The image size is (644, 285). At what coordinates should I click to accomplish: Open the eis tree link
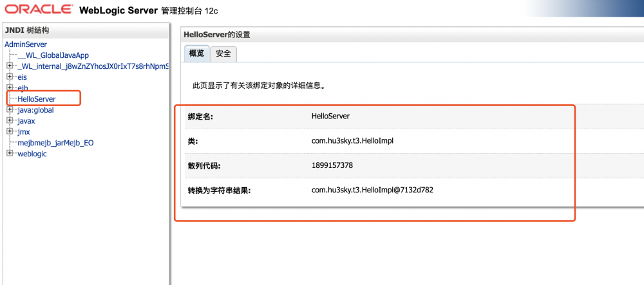[x=22, y=77]
